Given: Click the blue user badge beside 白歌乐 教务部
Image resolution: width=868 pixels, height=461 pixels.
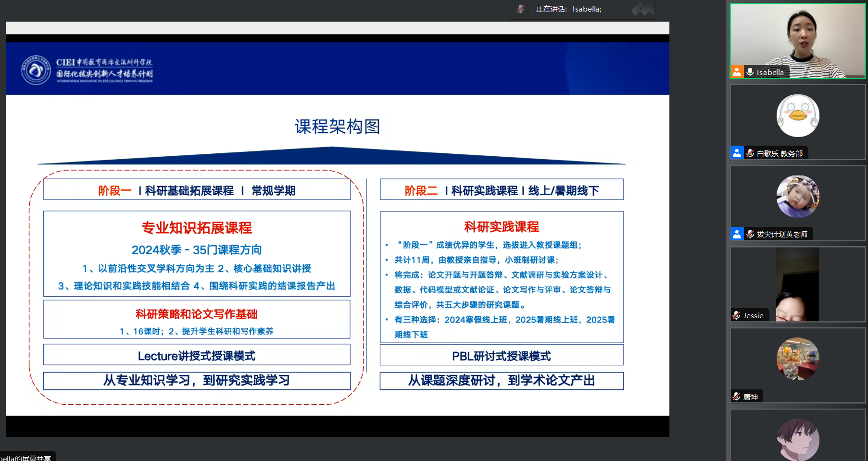Looking at the screenshot, I should 737,153.
